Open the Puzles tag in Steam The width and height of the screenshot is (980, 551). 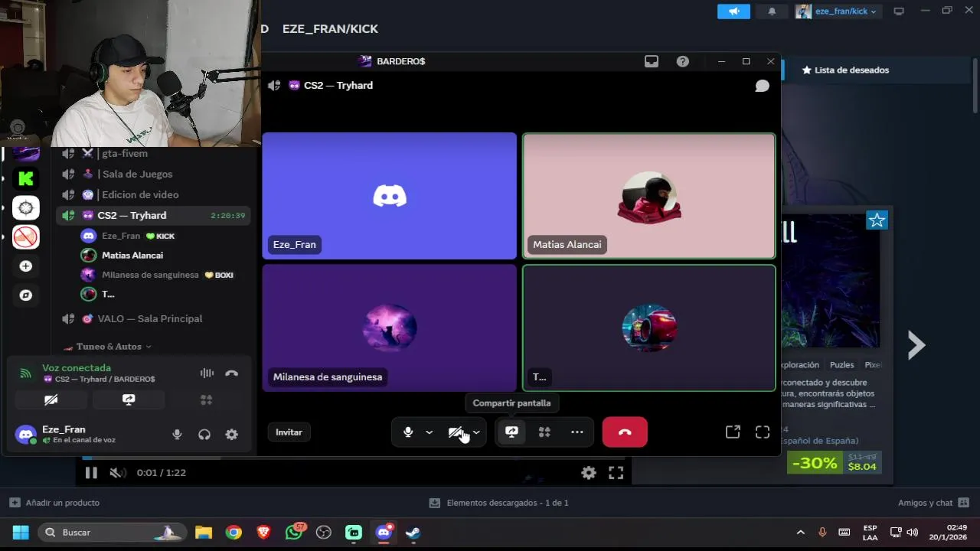click(x=841, y=365)
